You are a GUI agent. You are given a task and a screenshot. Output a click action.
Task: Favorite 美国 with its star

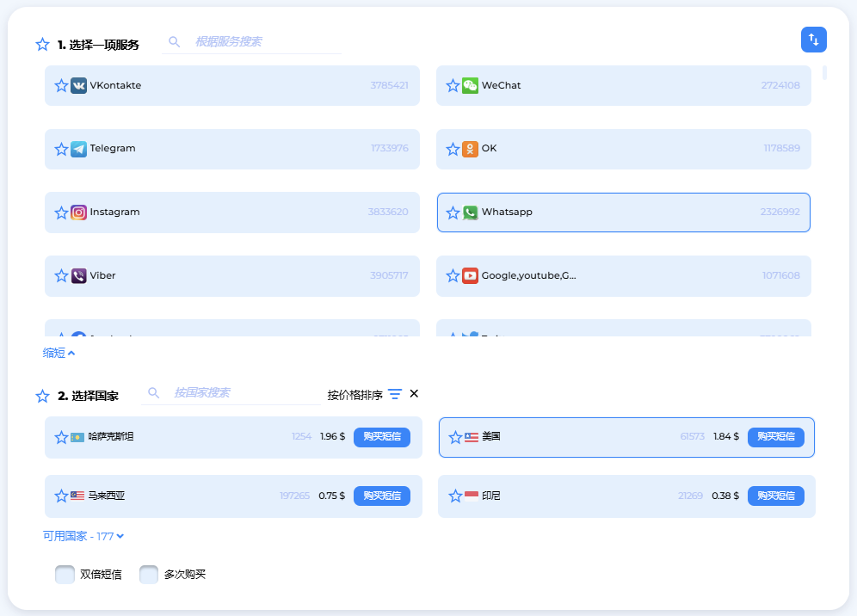point(455,437)
